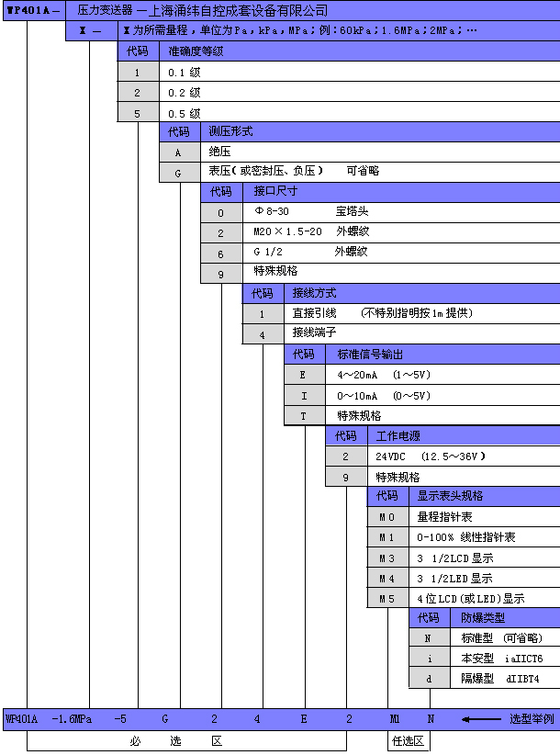Click the '4~20mA' output entry
Screen dimensions: 560x755
point(357,375)
